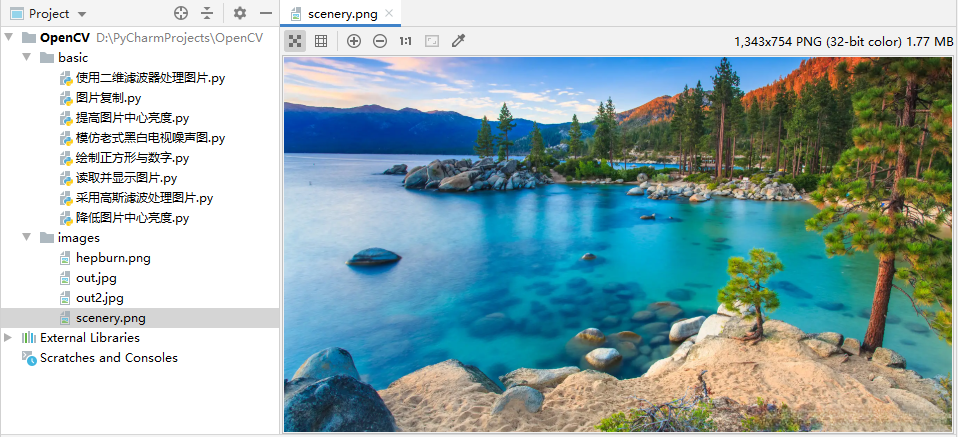Viewport: 958px width, 437px height.
Task: Collapse the basic folder
Action: (x=26, y=57)
